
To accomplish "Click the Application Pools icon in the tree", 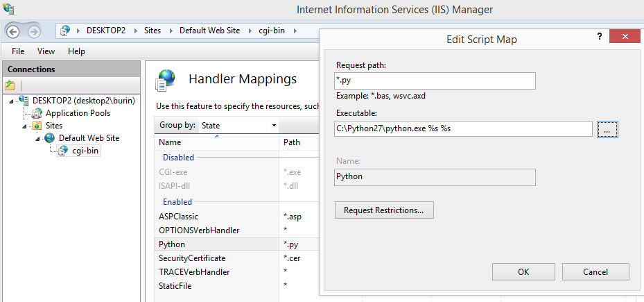I will (x=39, y=113).
